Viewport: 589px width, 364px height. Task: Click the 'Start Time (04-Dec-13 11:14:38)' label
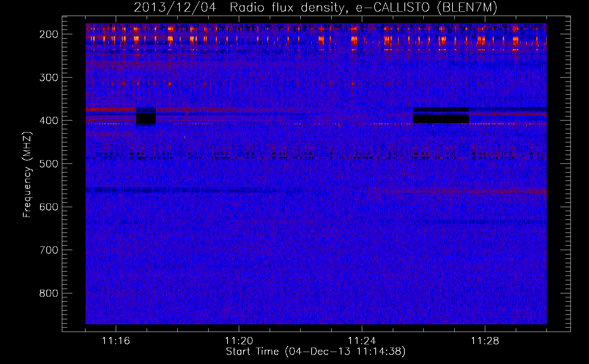(x=316, y=352)
